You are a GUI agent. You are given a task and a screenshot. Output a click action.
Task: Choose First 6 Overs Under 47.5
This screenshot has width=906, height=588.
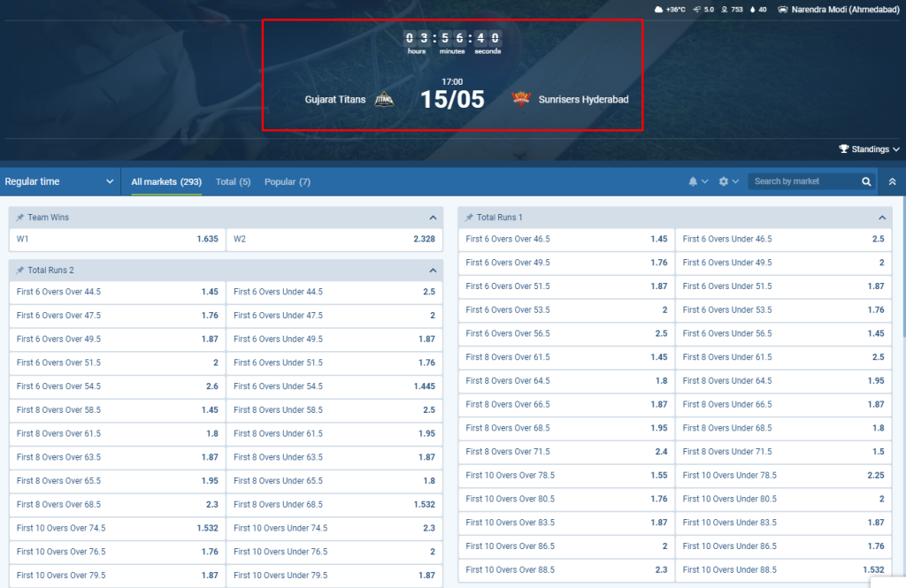tap(334, 316)
